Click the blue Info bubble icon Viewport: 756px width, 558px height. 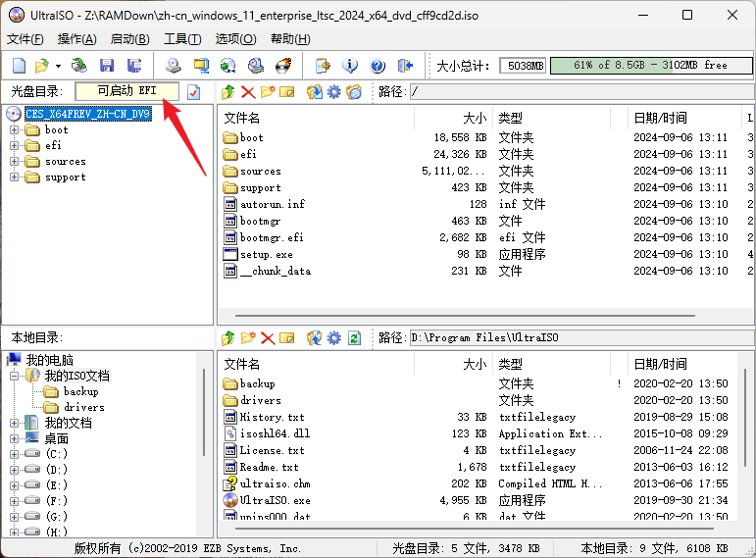tap(350, 65)
